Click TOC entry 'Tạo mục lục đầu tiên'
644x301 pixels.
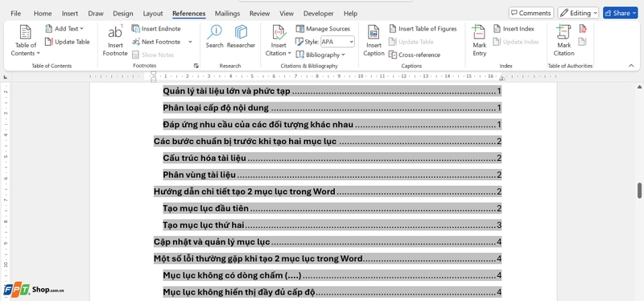[x=206, y=208]
